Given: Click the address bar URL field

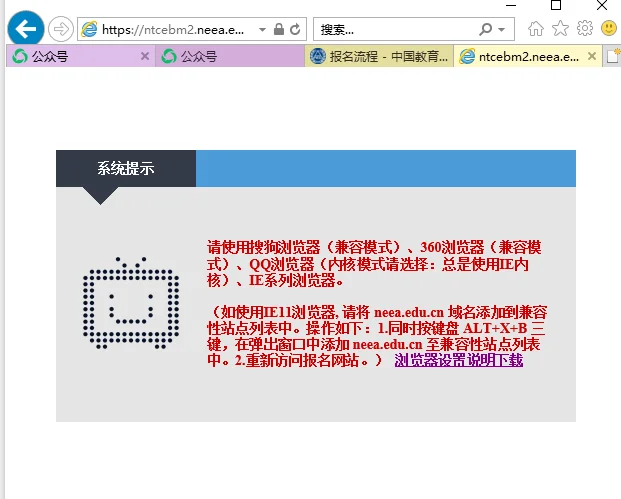Looking at the screenshot, I should 173,29.
